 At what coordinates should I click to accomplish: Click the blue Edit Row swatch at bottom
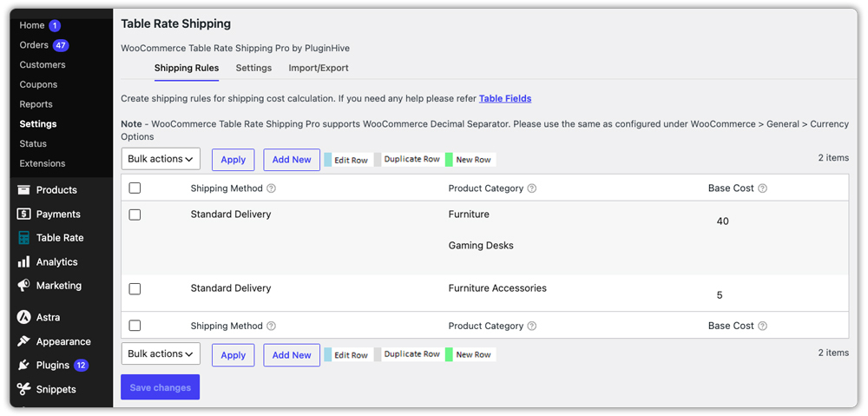pyautogui.click(x=328, y=354)
